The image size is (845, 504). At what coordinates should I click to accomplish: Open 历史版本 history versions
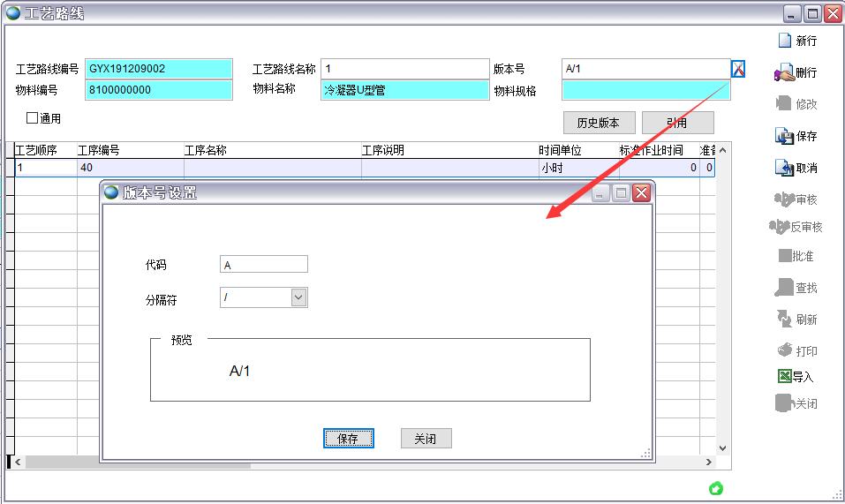[x=598, y=123]
